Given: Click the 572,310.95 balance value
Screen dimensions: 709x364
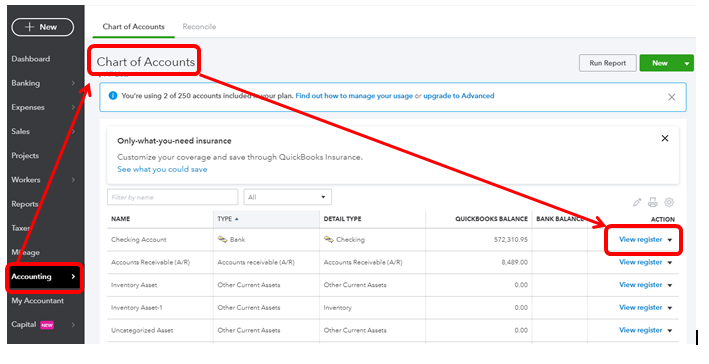Looking at the screenshot, I should point(510,240).
